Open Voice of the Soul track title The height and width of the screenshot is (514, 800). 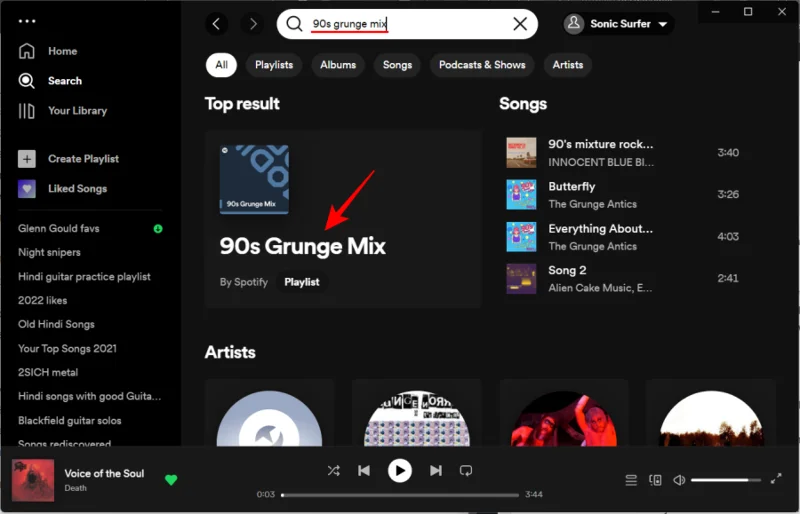click(104, 473)
